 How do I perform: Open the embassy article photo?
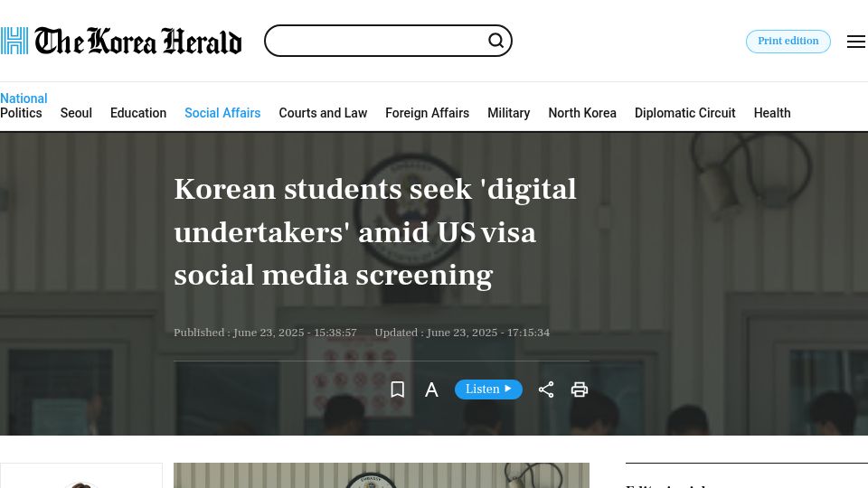pyautogui.click(x=382, y=475)
